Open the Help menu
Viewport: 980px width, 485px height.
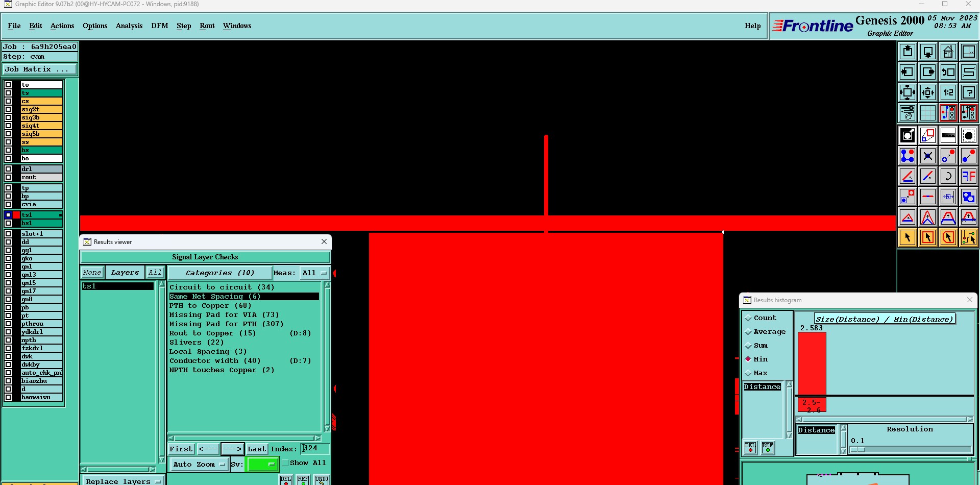point(752,26)
